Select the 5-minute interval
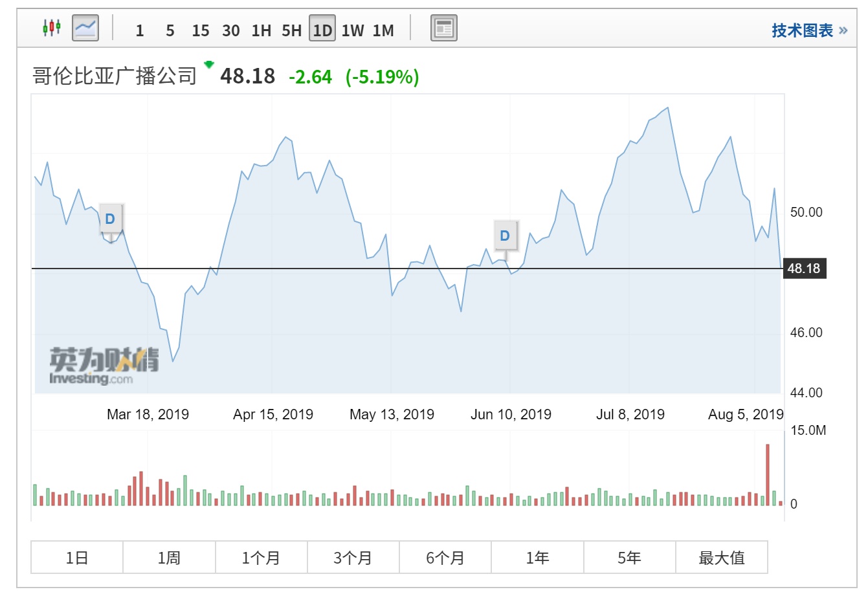Viewport: 868px width, 594px height. click(170, 30)
